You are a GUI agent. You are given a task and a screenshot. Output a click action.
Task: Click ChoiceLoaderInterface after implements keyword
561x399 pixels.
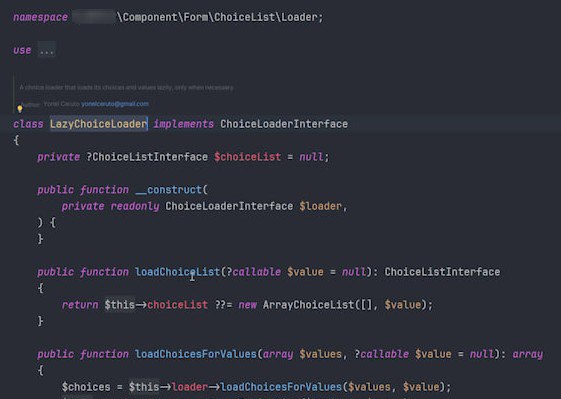coord(284,124)
